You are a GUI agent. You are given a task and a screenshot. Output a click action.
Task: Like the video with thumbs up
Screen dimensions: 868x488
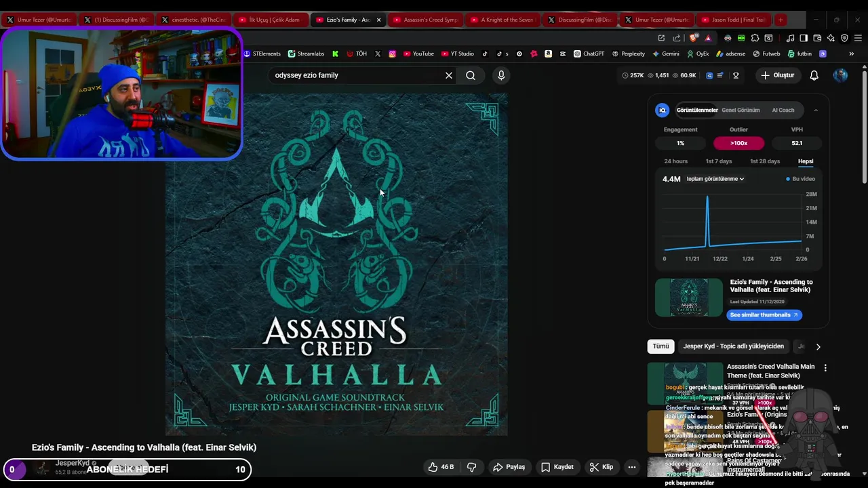pyautogui.click(x=440, y=467)
